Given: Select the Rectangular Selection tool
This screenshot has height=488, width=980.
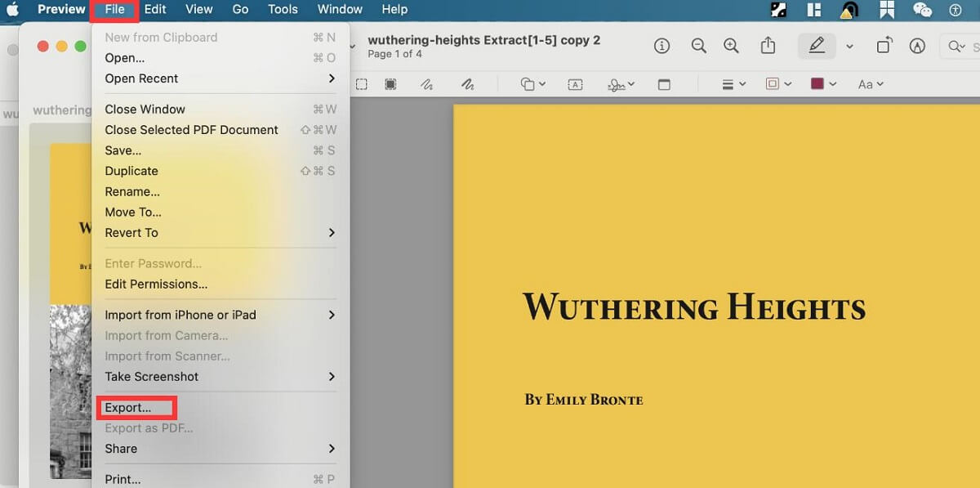Looking at the screenshot, I should pos(361,84).
